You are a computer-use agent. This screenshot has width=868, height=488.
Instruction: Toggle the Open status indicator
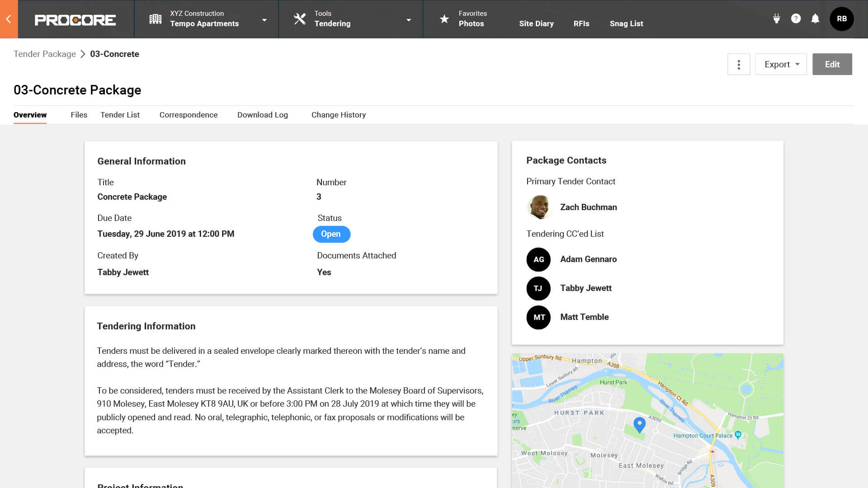click(x=331, y=234)
